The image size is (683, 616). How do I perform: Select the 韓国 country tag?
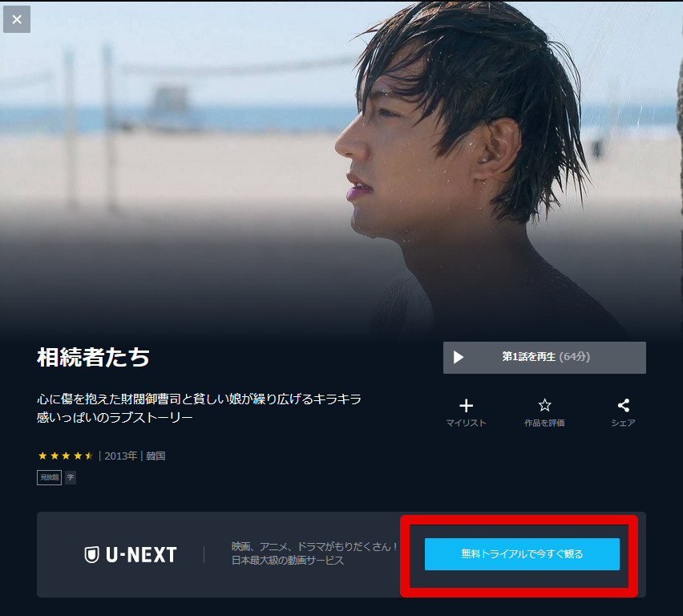[x=156, y=456]
